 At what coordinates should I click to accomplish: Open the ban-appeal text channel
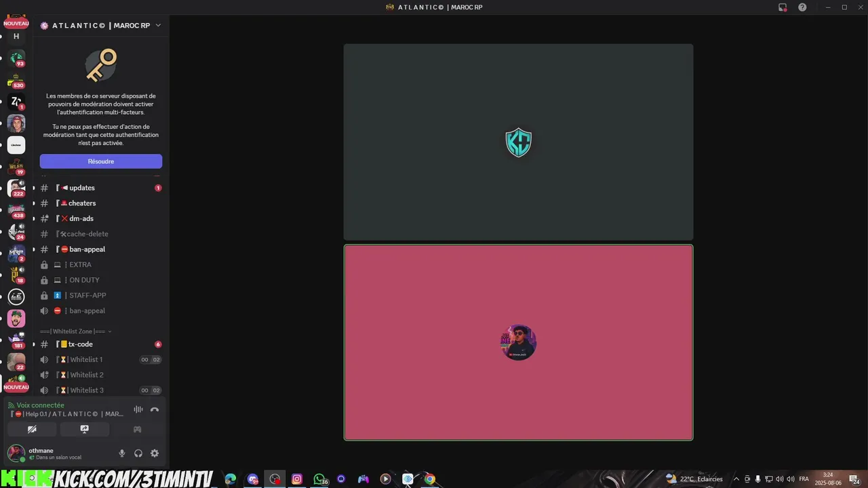tap(101, 249)
